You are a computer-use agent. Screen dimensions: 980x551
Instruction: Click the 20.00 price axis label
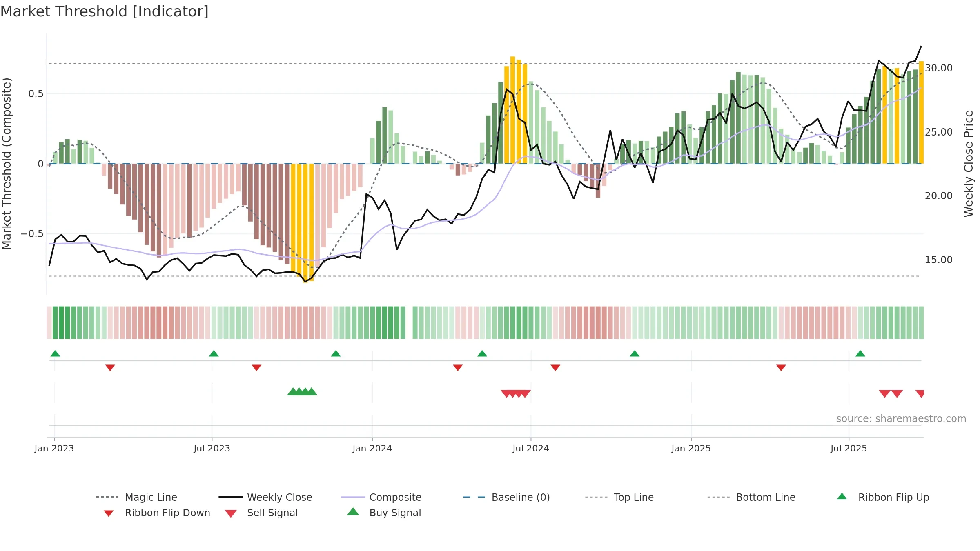(939, 196)
